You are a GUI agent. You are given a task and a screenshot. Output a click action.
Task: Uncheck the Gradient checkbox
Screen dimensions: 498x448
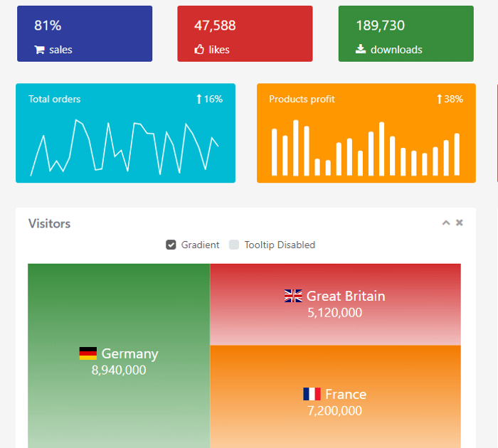pyautogui.click(x=171, y=245)
